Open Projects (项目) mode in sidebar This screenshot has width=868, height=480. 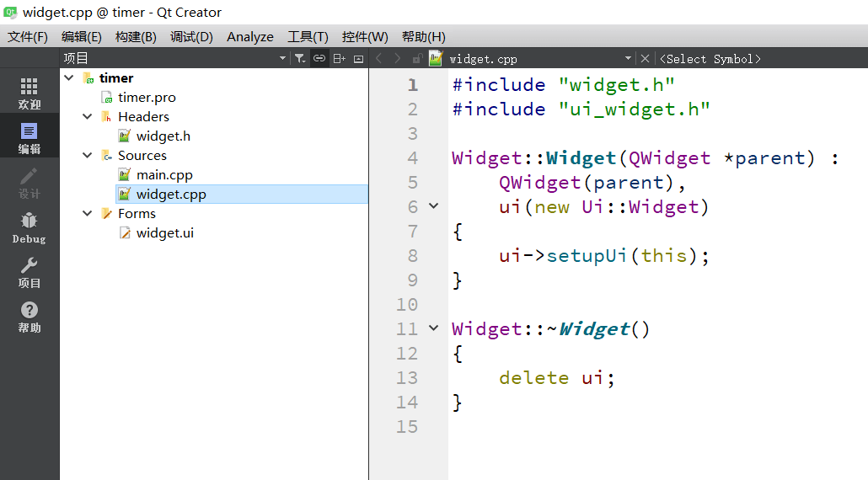click(29, 272)
